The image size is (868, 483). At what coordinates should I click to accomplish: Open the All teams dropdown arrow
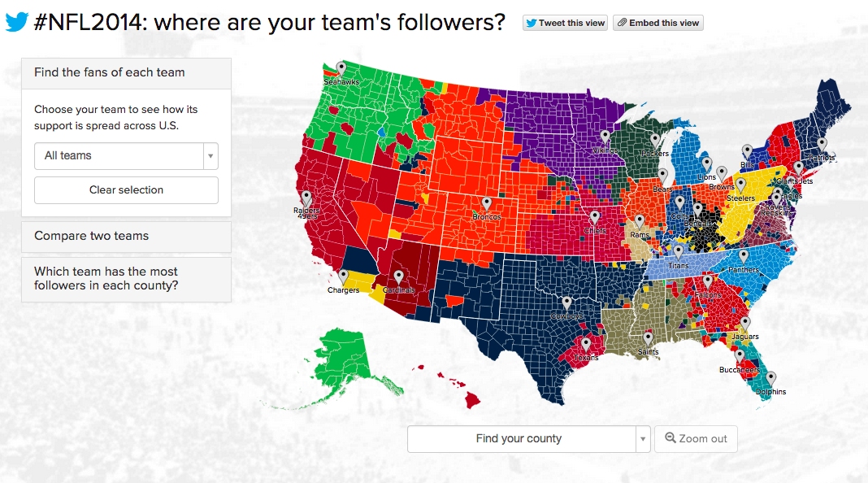tap(210, 156)
